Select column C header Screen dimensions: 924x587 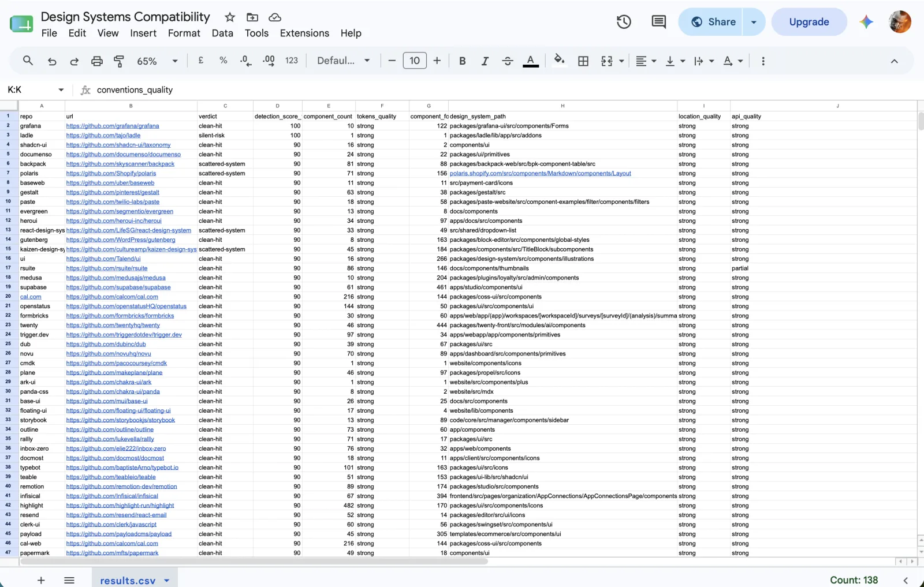pos(225,106)
